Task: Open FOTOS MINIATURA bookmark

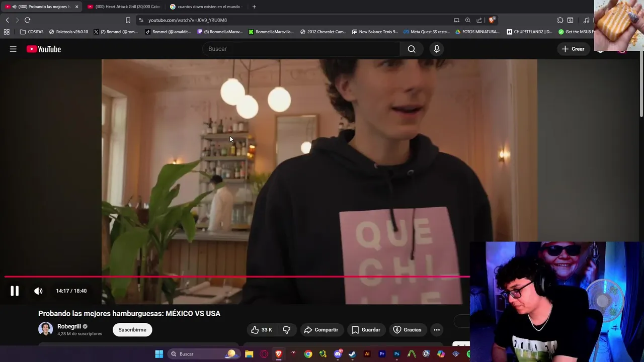Action: [477, 32]
